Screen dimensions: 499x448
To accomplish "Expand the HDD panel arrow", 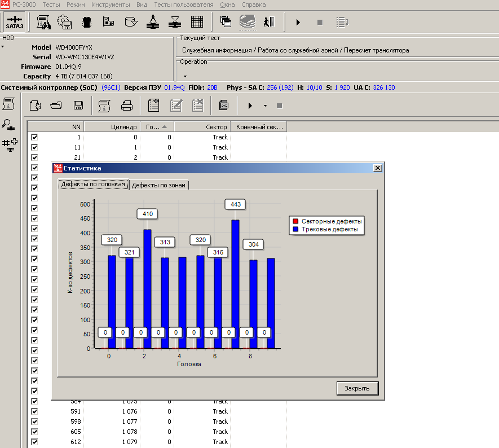I will click(x=3, y=47).
